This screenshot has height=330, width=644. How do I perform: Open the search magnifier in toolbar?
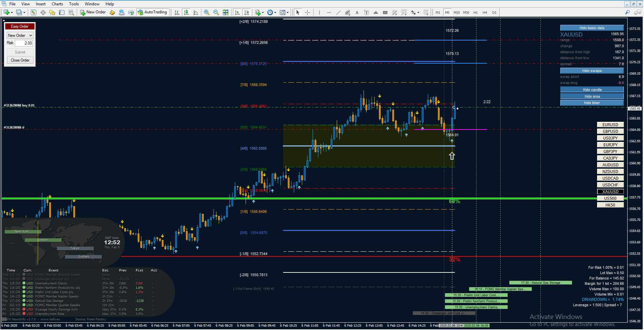pos(627,12)
